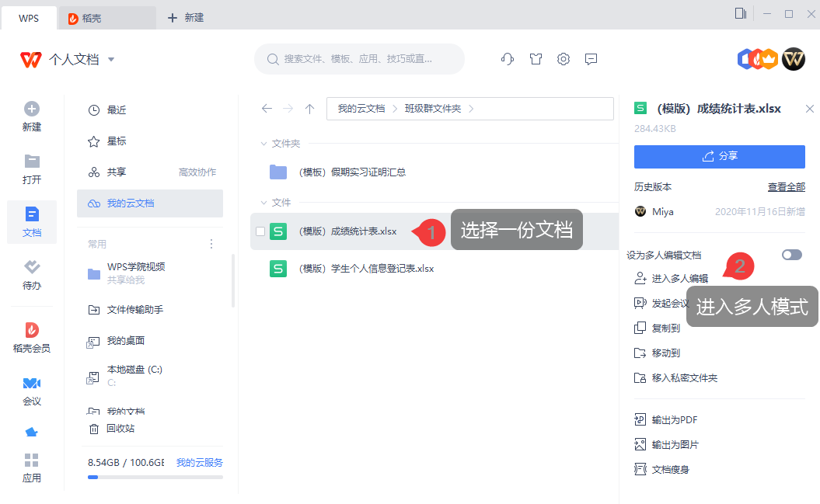Click the blue 分享 share button
Image resolution: width=820 pixels, height=504 pixels.
719,156
